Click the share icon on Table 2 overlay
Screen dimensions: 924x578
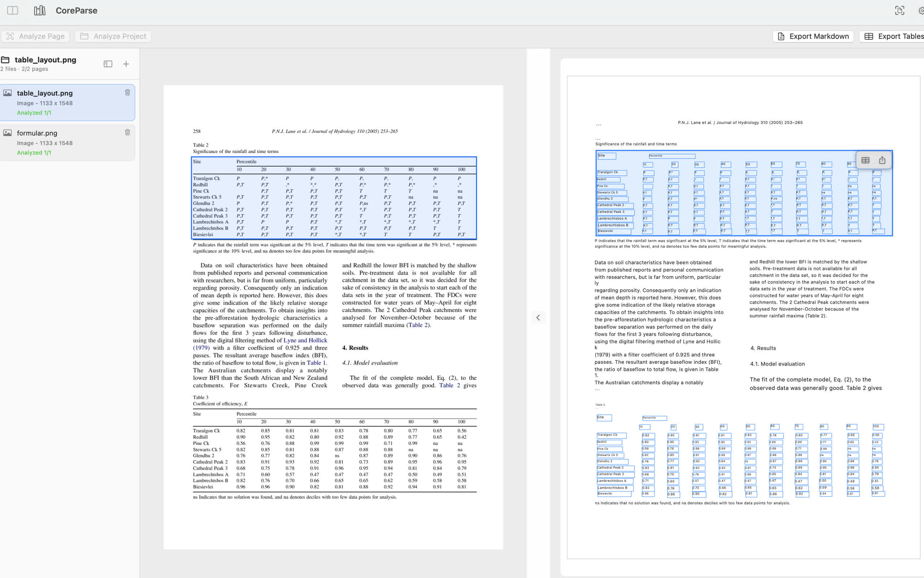(x=882, y=160)
